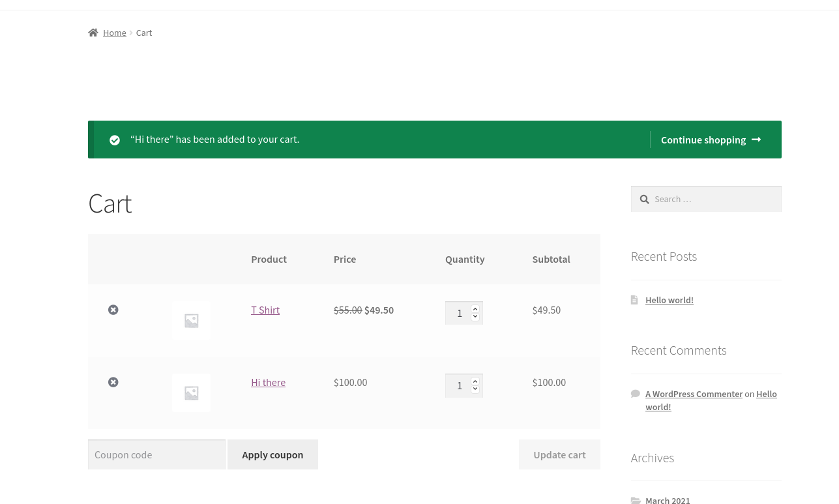Click the document icon beside Hello world!
This screenshot has width=839, height=504.
(x=634, y=300)
